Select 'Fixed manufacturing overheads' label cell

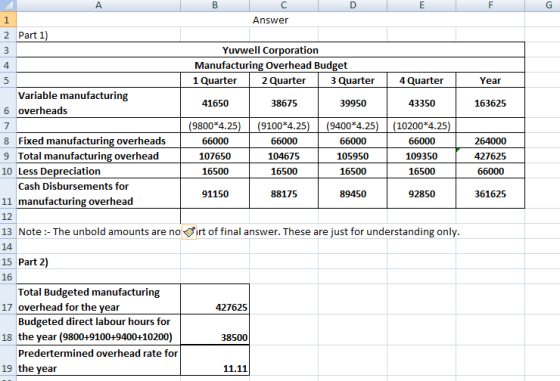pyautogui.click(x=99, y=141)
